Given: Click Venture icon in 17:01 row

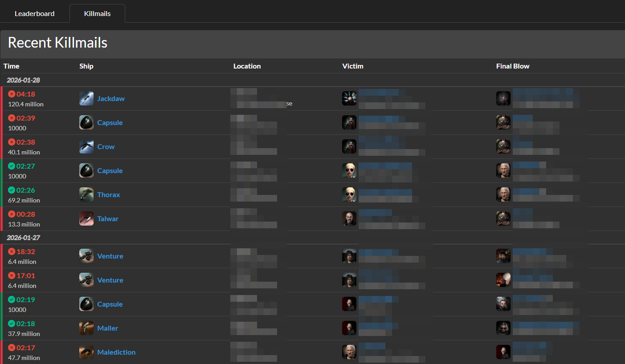Looking at the screenshot, I should tap(86, 280).
